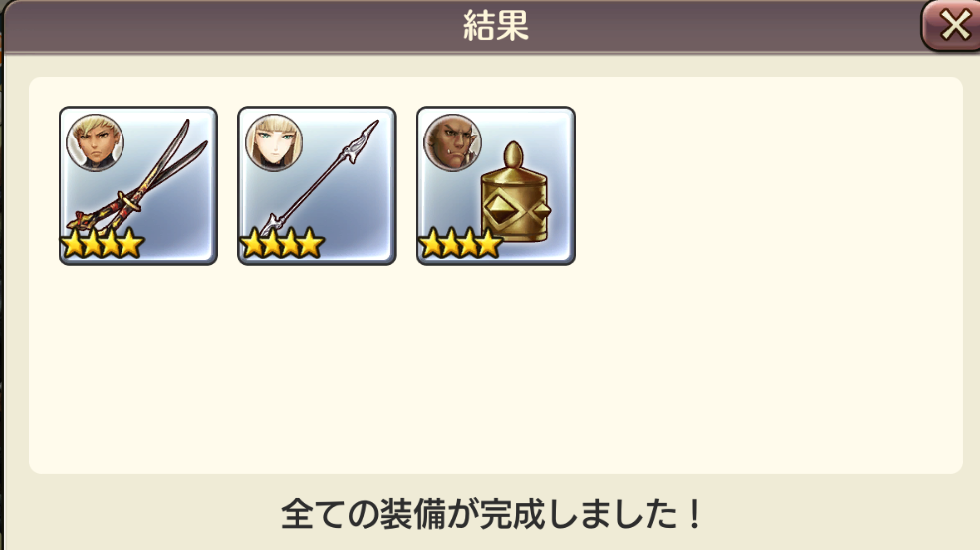Select the golden canister equipment card
Screen dimensions: 980x550
tap(496, 185)
